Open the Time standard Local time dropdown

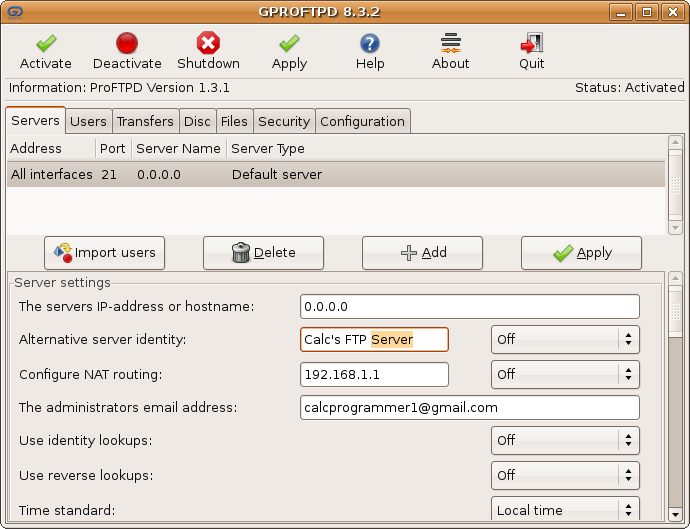565,510
